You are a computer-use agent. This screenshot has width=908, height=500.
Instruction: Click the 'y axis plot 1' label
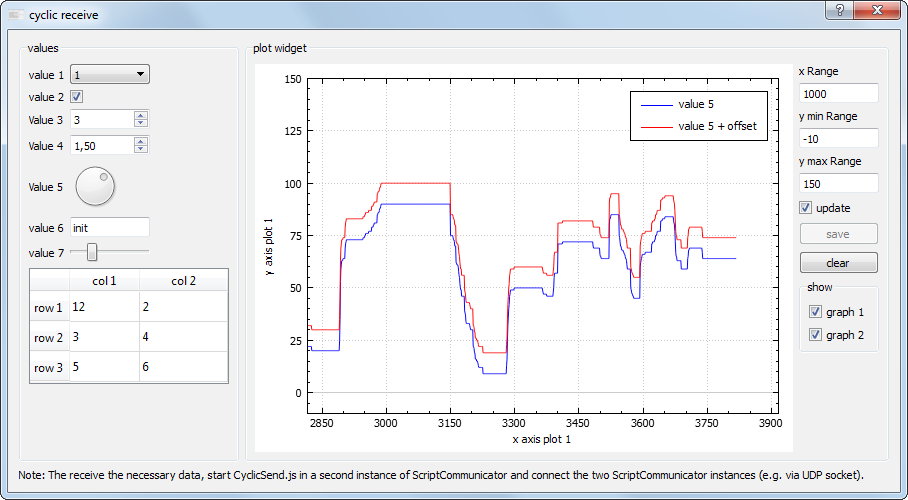[270, 246]
